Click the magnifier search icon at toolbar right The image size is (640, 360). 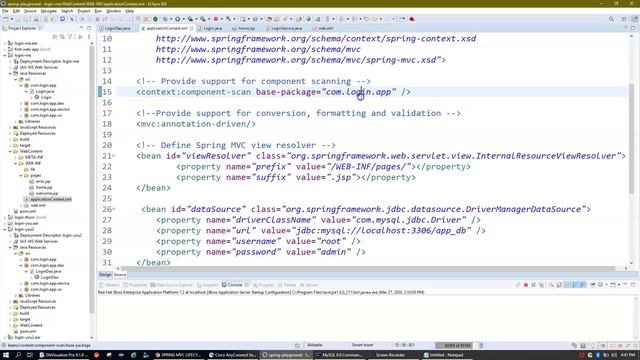(611, 19)
